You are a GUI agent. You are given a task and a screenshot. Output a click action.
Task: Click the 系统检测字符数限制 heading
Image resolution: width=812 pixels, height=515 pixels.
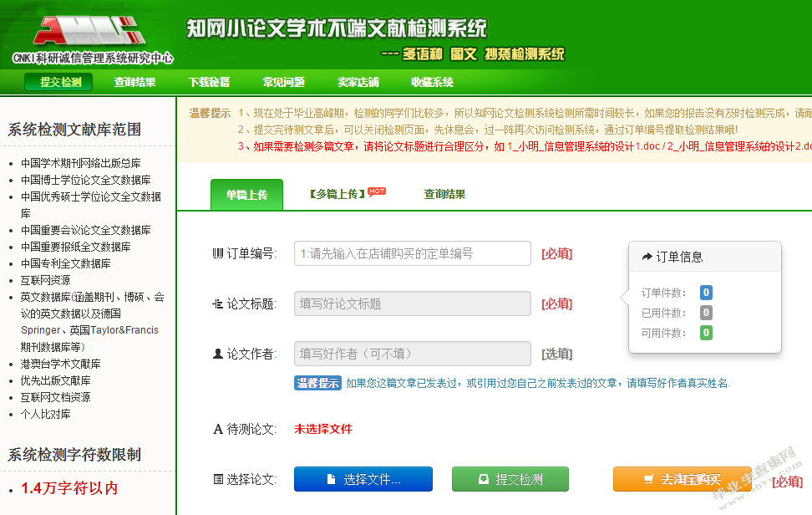coord(74,454)
